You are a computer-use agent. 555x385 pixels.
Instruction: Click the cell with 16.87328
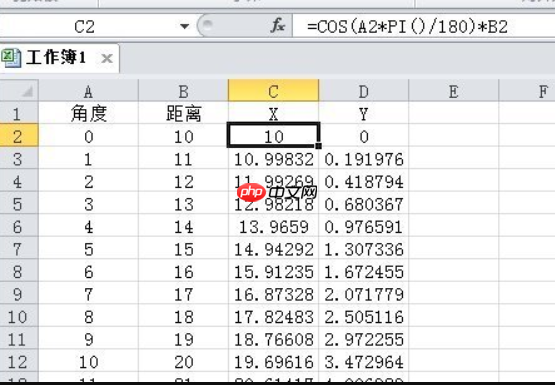(x=274, y=294)
